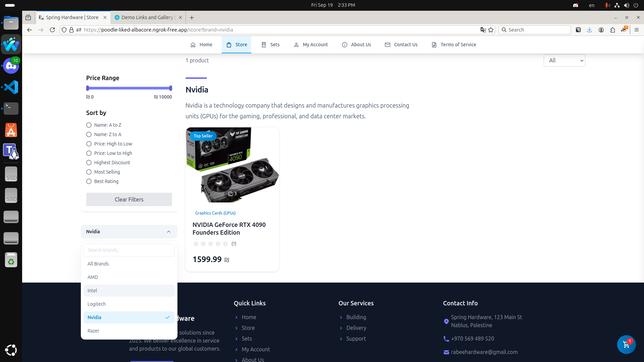Close the Demo Links and Gallery tab
644x362 pixels.
[x=180, y=17]
